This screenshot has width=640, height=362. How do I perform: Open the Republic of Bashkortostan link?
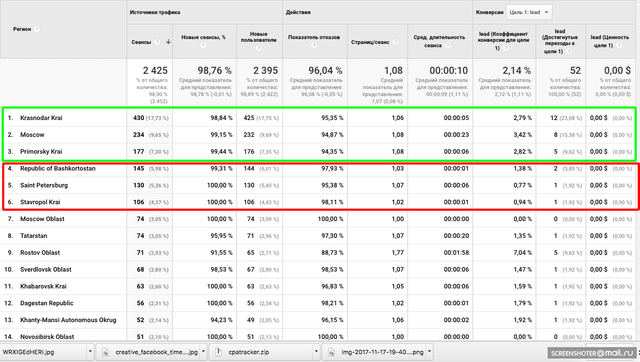tap(58, 169)
